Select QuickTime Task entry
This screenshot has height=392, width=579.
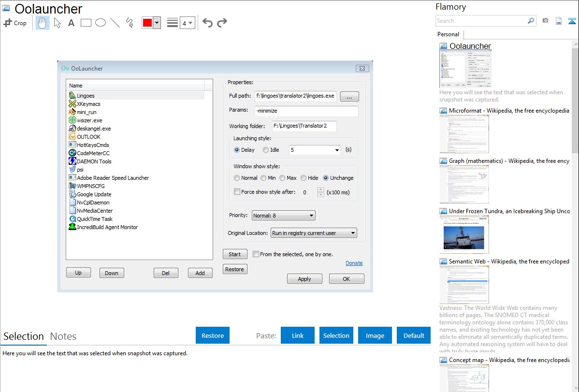tap(91, 219)
